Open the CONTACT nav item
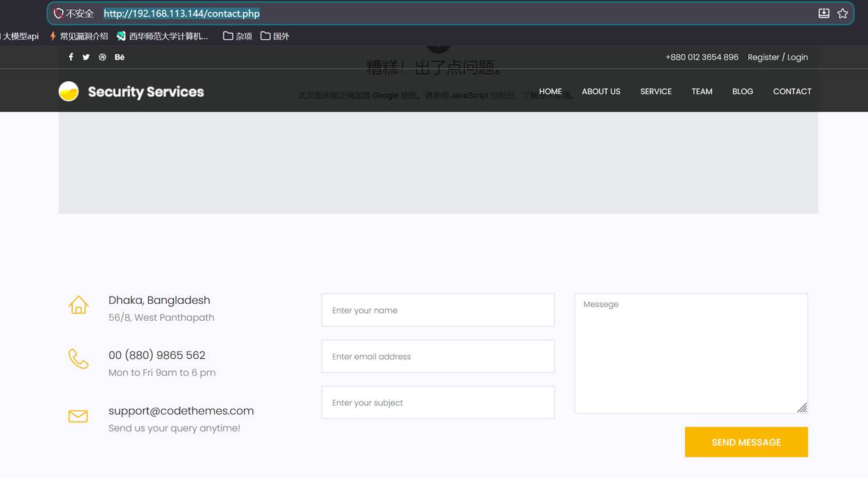The image size is (868, 478). pos(792,92)
